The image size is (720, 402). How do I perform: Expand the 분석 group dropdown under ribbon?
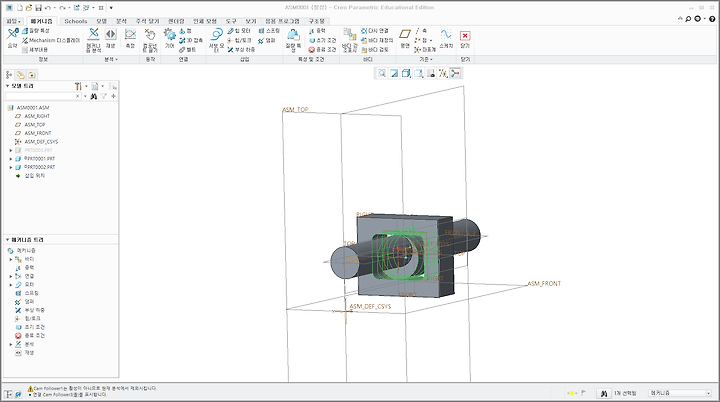(111, 60)
